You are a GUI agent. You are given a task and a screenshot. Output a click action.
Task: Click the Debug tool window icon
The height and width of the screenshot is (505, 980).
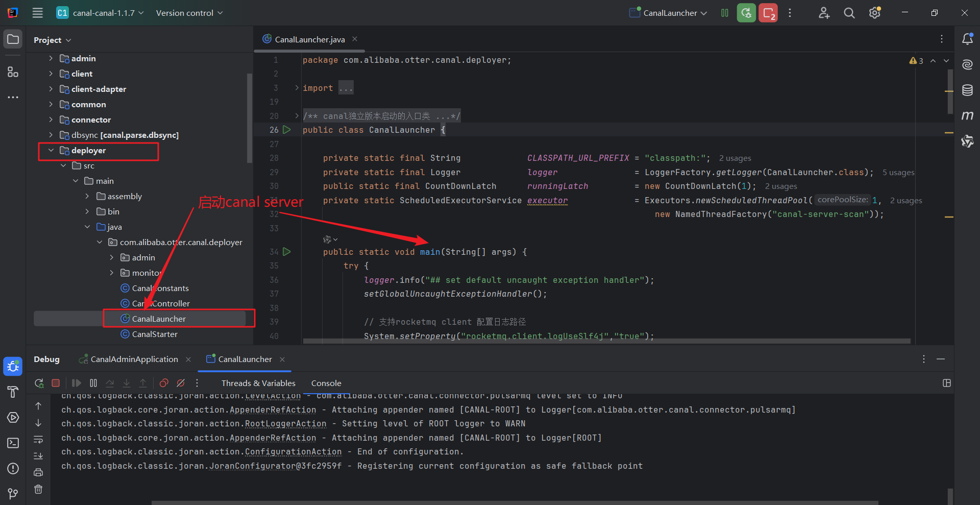click(13, 366)
